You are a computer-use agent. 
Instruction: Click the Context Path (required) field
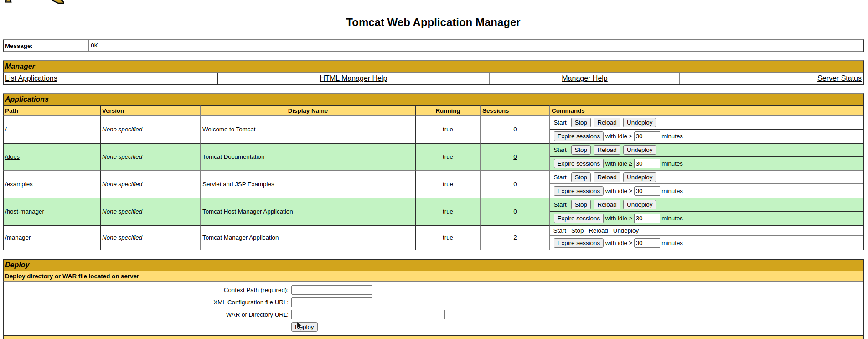click(x=331, y=290)
